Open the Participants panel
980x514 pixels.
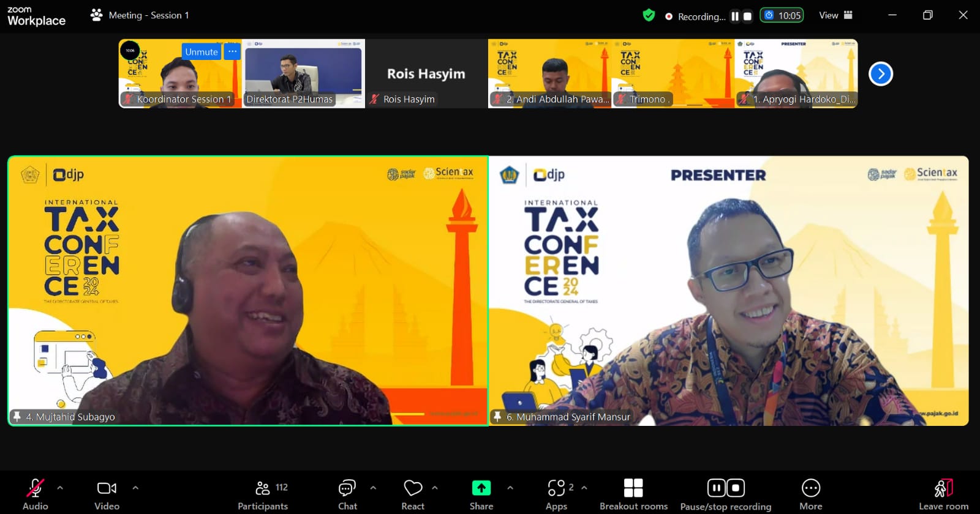[263, 493]
